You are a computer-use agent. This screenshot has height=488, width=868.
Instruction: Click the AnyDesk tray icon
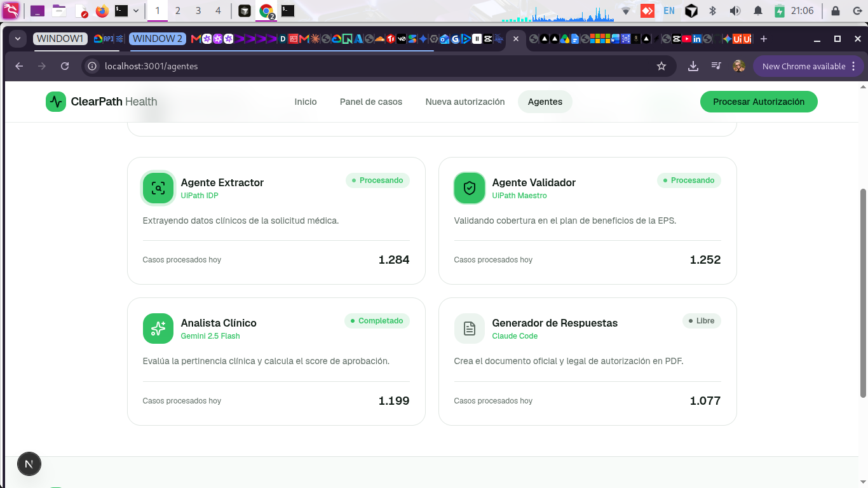pos(648,11)
